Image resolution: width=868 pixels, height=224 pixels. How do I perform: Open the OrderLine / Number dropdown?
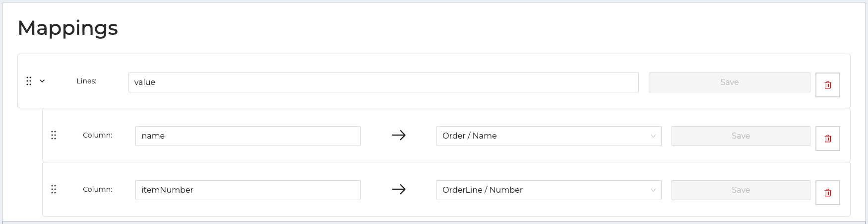pos(549,190)
